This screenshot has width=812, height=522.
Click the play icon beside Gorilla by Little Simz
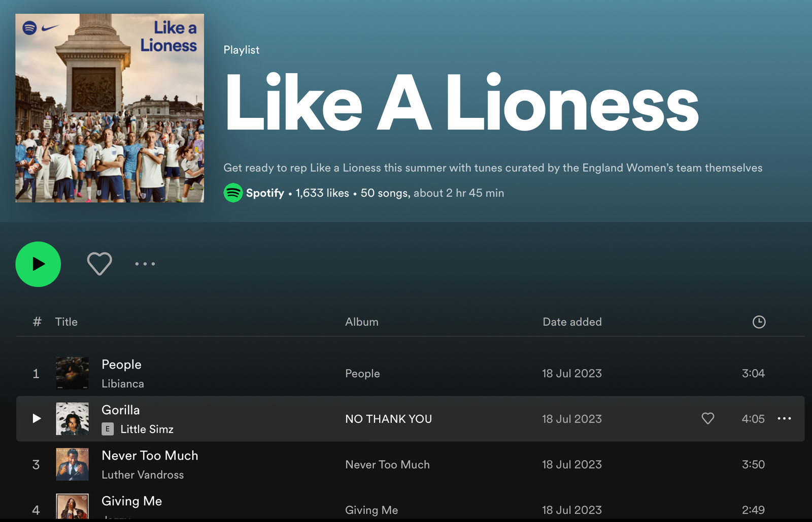click(36, 418)
